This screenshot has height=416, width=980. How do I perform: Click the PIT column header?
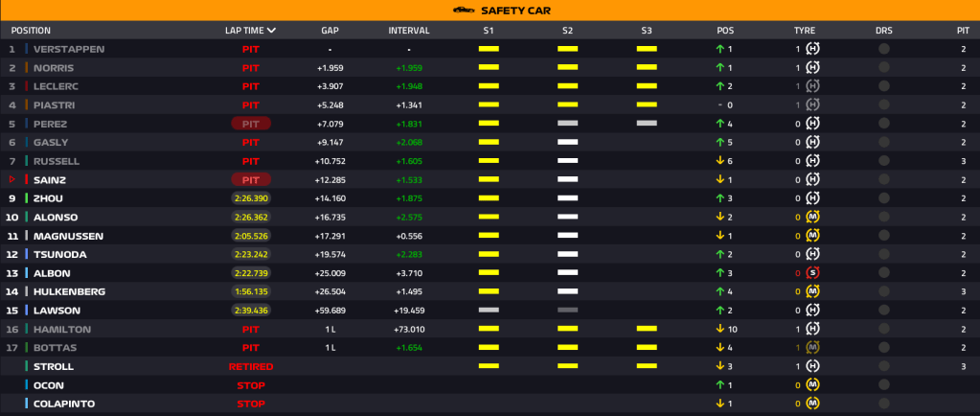[x=963, y=30]
